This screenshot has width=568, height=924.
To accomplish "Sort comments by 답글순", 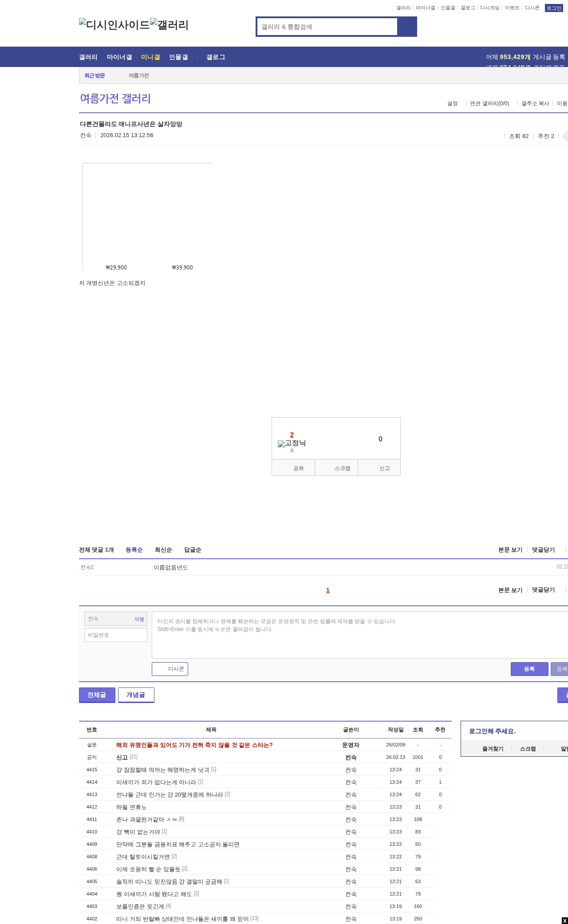I will click(193, 550).
